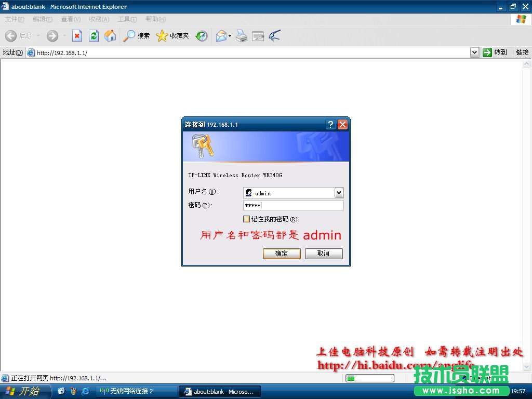Open the History clock icon
The height and width of the screenshot is (399, 532).
tap(202, 36)
